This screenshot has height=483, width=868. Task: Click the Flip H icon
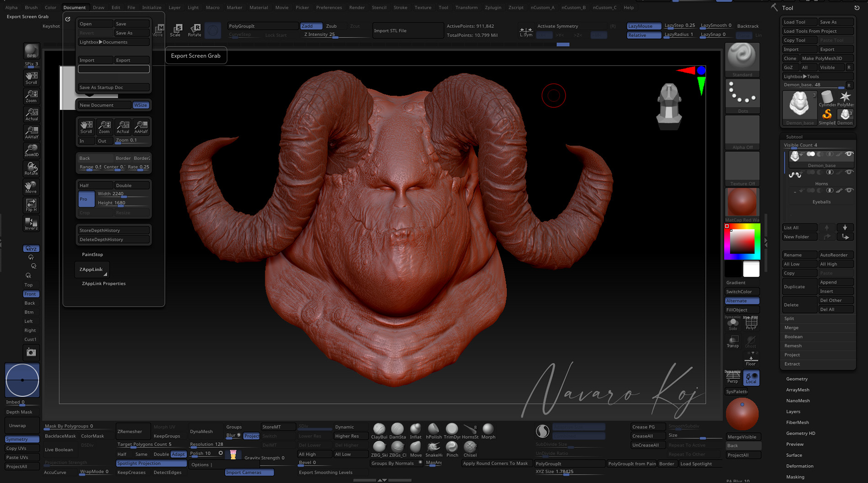pos(31,205)
